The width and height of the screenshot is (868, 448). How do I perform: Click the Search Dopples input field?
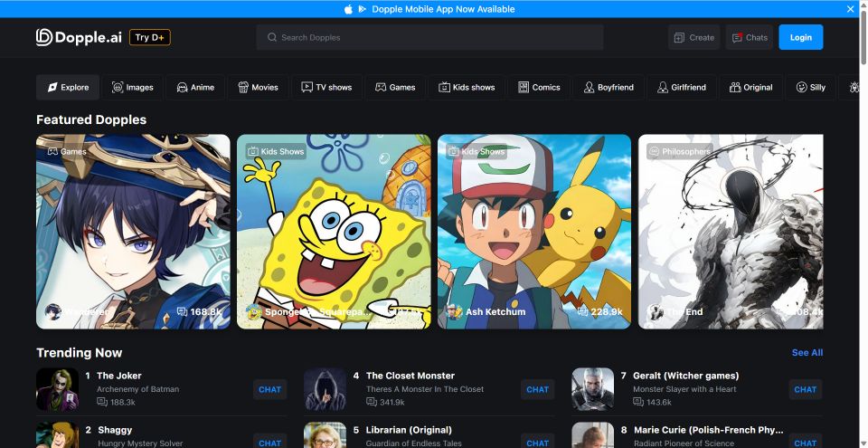coord(429,37)
